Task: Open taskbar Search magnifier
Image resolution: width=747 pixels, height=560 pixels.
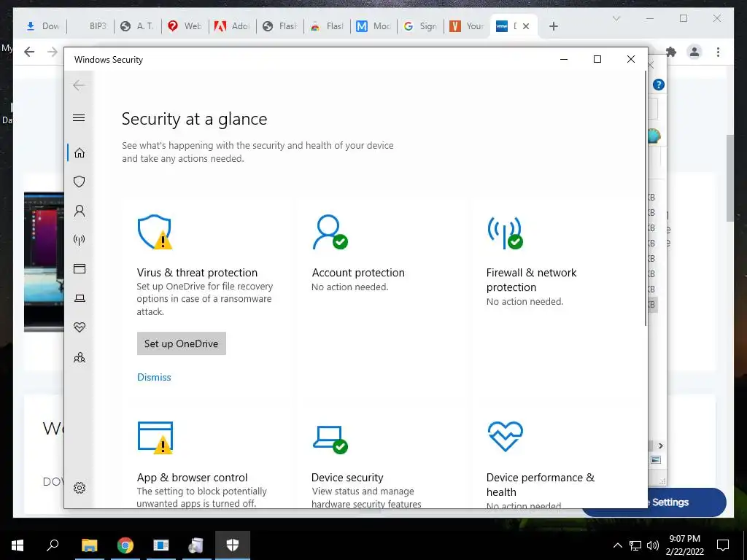Action: 53,545
